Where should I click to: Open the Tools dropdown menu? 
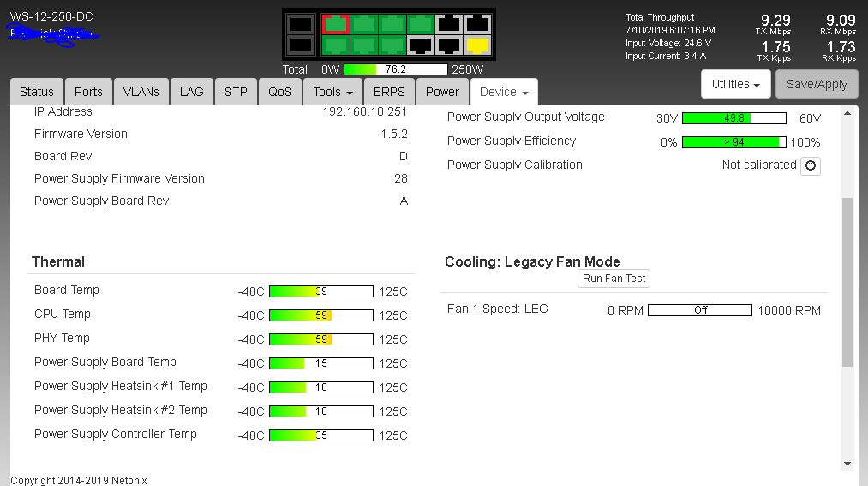click(333, 92)
